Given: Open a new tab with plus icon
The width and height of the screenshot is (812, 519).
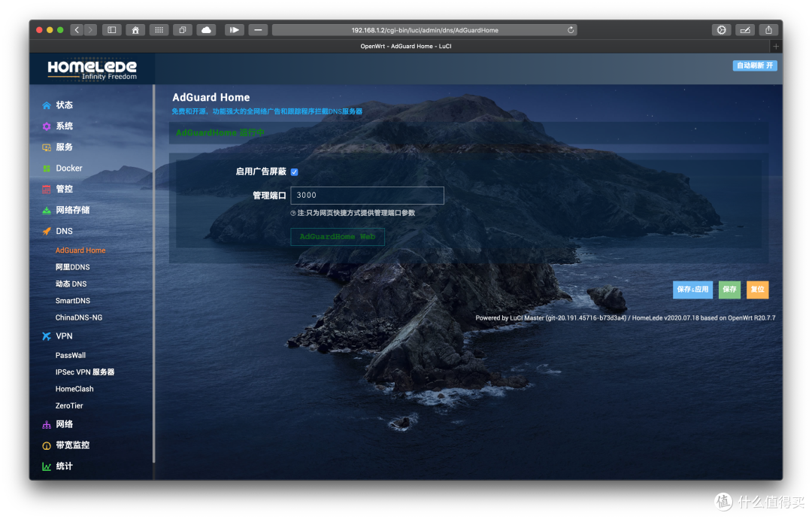Looking at the screenshot, I should tap(776, 46).
